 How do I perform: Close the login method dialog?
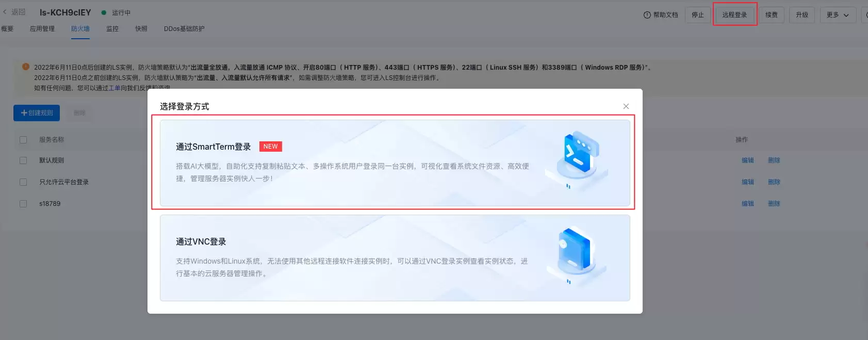coord(626,106)
